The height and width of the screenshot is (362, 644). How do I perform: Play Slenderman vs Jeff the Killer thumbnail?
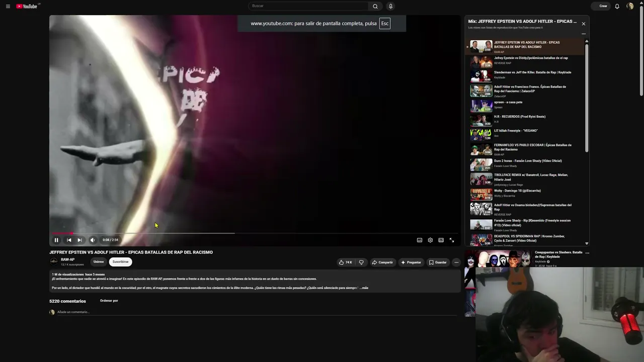pyautogui.click(x=481, y=76)
